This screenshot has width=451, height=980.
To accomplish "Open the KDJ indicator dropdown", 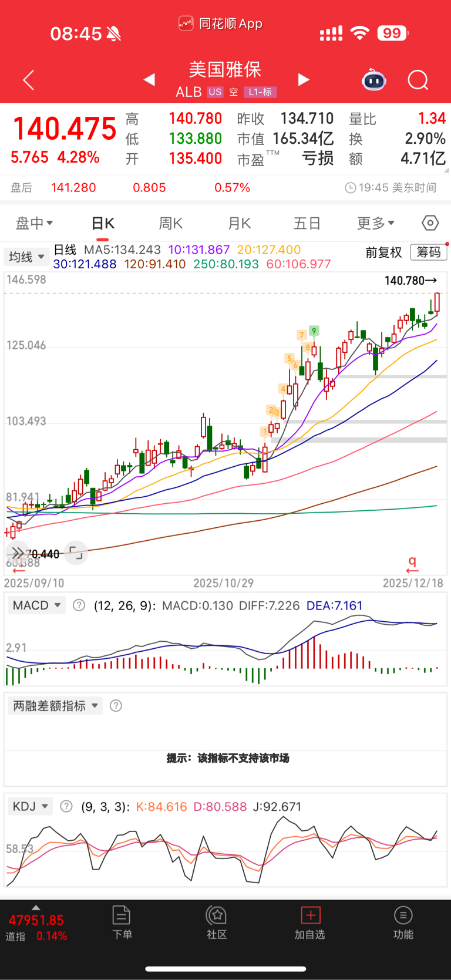I will pos(31,806).
